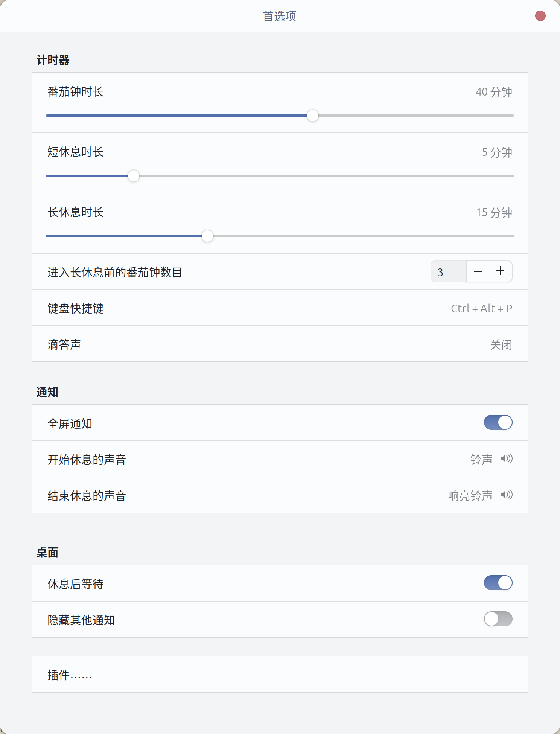Click speaker icon for end-break sound

pyautogui.click(x=506, y=495)
